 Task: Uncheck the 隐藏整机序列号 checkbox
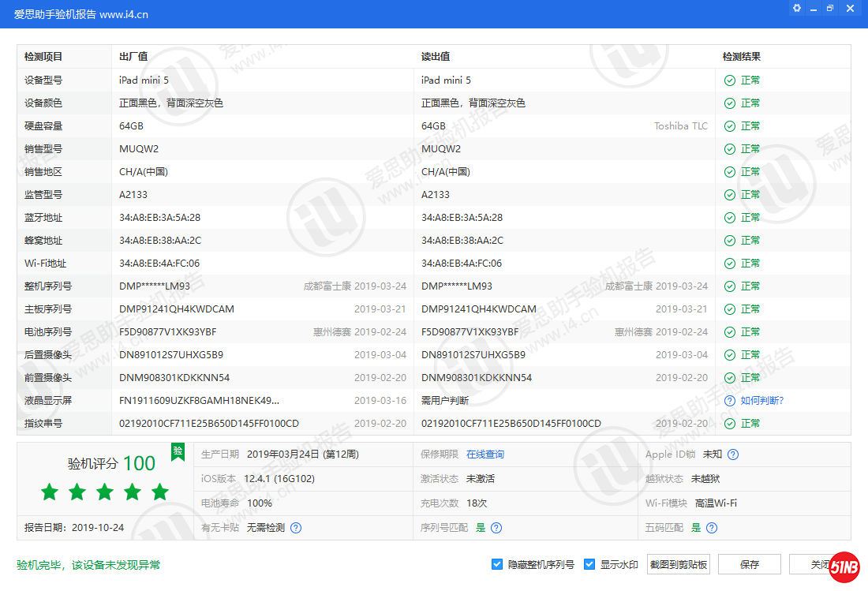496,563
